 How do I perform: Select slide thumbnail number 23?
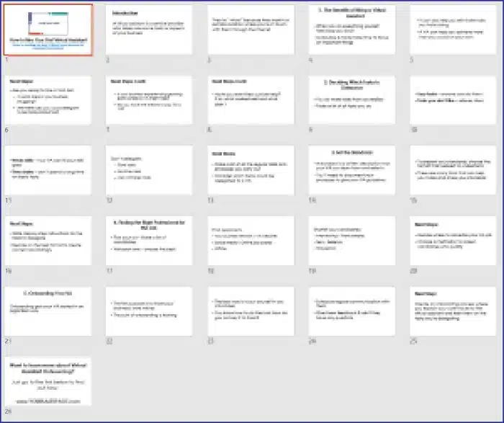(251, 311)
